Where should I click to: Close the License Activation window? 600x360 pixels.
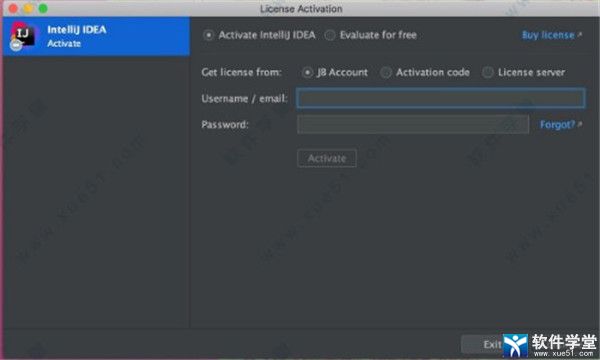13,8
